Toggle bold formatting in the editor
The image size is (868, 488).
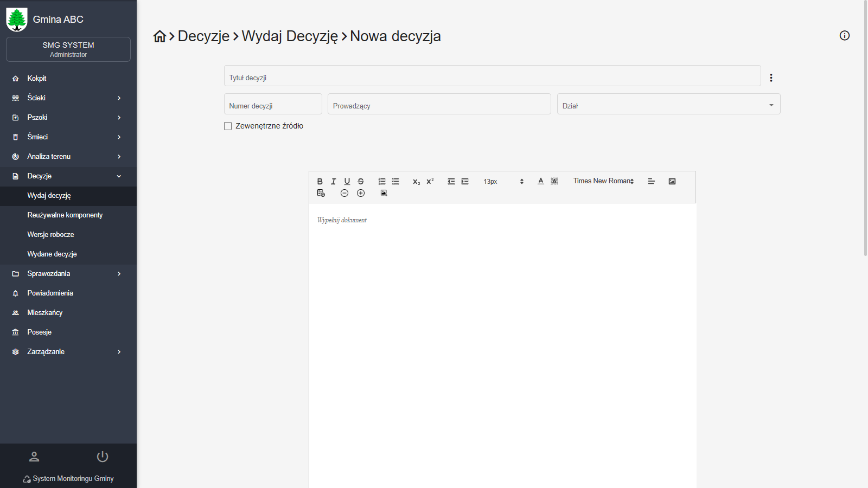click(x=320, y=182)
